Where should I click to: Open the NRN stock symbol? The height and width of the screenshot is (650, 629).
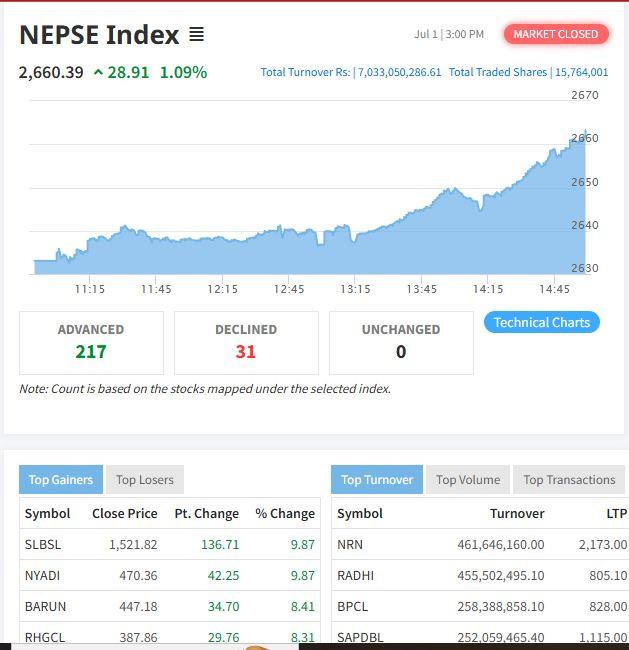[x=350, y=545]
